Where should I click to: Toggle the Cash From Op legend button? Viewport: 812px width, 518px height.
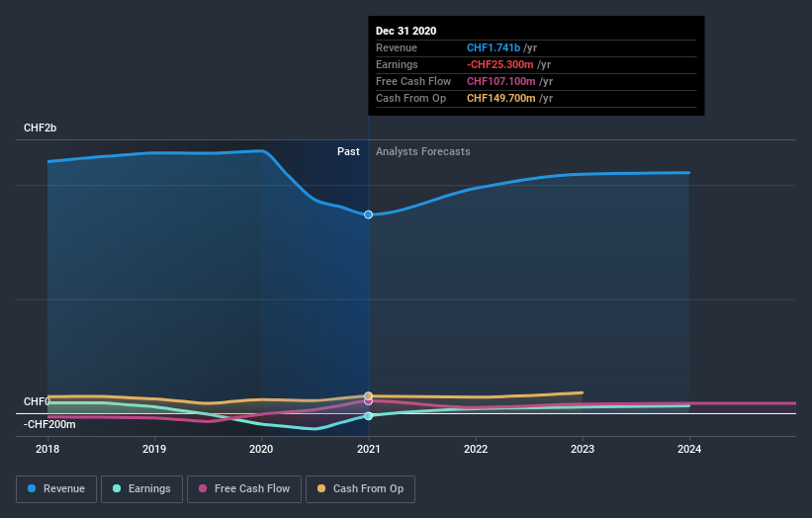(x=360, y=489)
